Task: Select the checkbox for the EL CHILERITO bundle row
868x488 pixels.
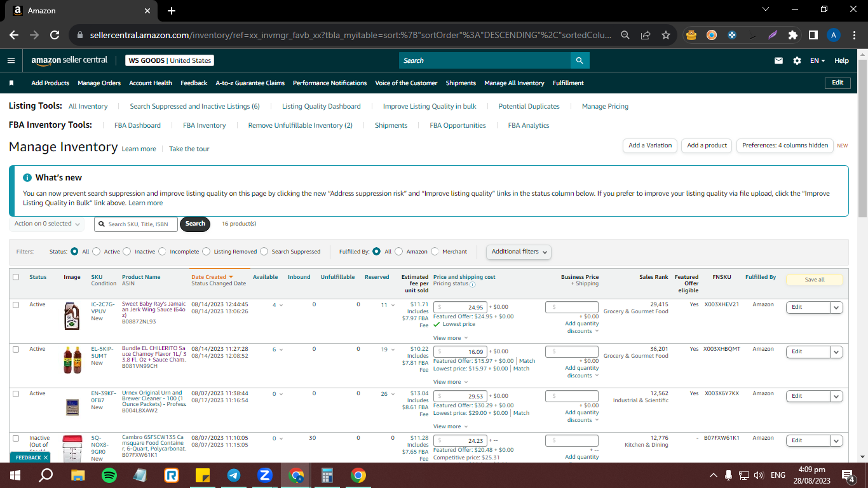Action: (x=16, y=349)
